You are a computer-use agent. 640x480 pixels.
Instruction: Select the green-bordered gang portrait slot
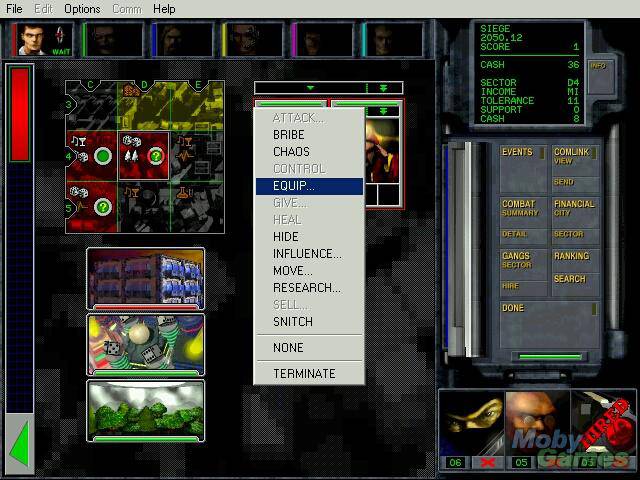(113, 40)
